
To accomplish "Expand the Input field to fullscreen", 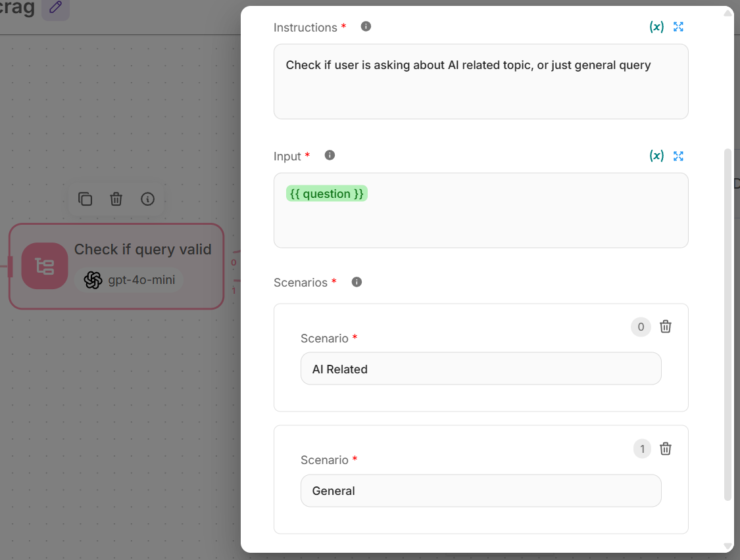I will [679, 156].
